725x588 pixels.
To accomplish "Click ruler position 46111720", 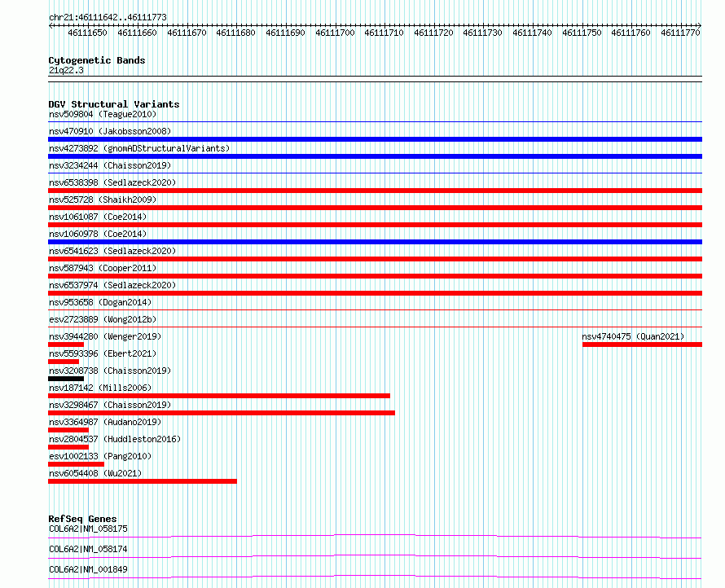I will [x=433, y=33].
